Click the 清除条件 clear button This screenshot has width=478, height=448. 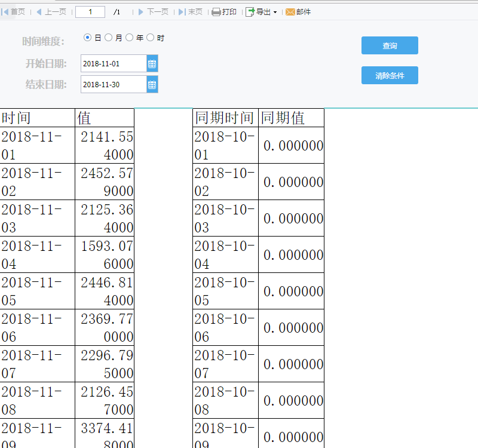[390, 75]
